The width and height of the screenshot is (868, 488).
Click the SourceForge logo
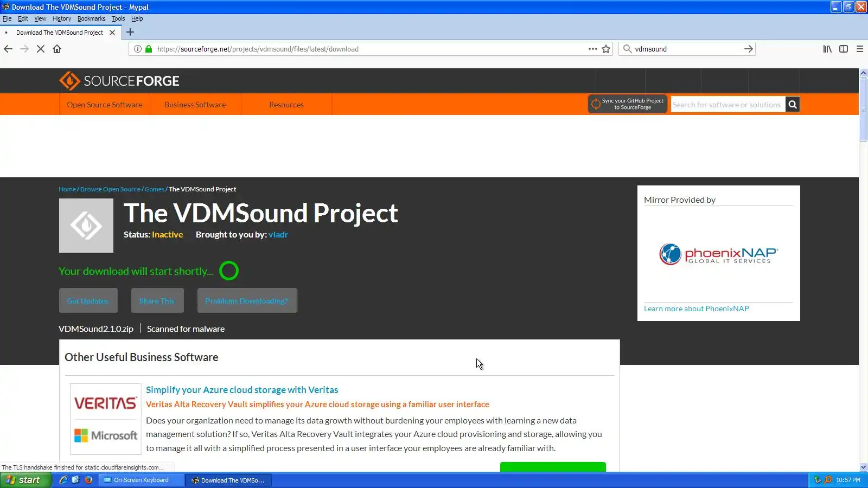(x=119, y=81)
